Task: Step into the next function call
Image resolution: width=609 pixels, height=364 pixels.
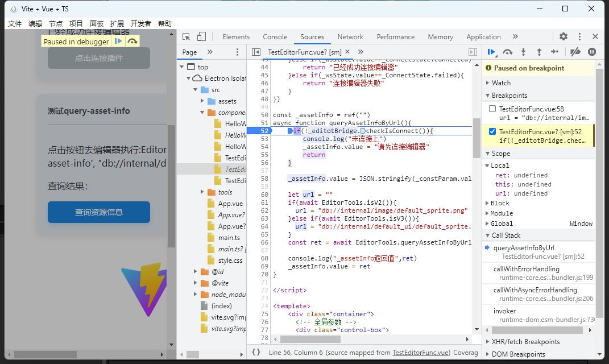Action: pos(524,52)
